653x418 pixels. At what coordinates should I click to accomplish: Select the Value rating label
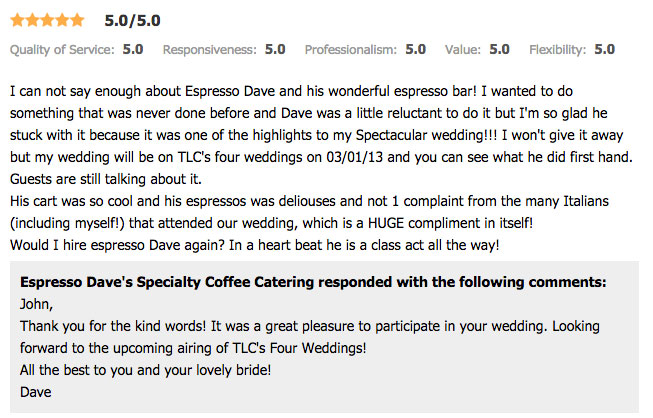click(x=462, y=48)
